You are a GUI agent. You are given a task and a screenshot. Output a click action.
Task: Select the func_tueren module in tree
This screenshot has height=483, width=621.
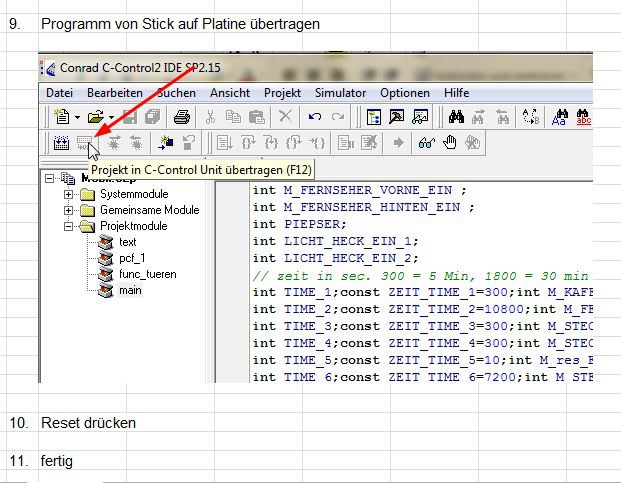(x=148, y=274)
